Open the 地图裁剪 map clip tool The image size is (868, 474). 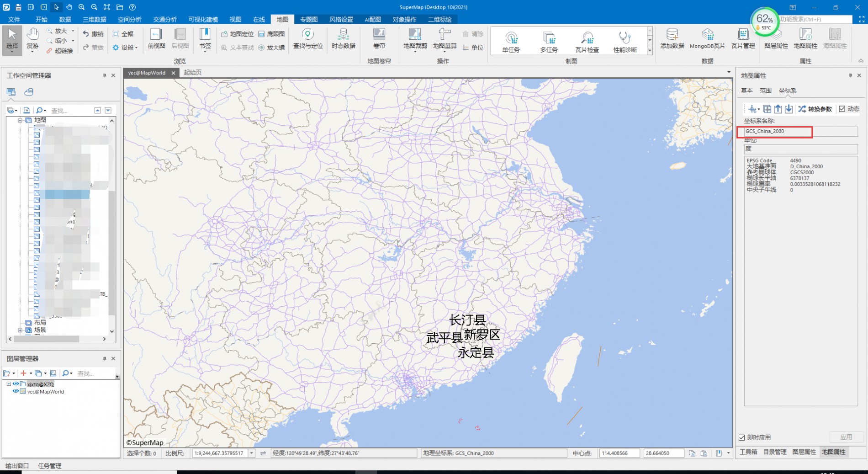[x=415, y=40]
